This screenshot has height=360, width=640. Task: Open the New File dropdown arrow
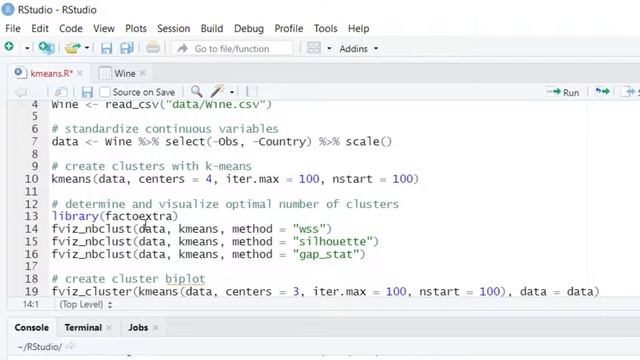(x=27, y=48)
